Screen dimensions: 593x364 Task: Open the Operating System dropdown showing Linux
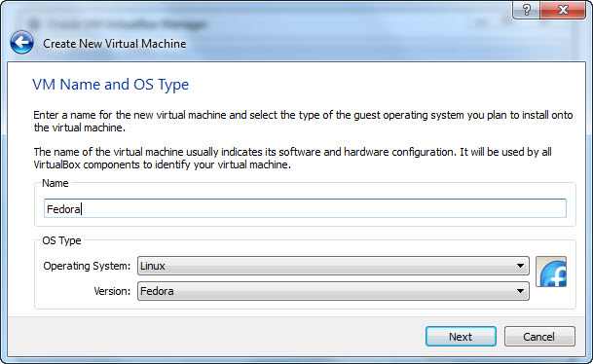pyautogui.click(x=333, y=266)
